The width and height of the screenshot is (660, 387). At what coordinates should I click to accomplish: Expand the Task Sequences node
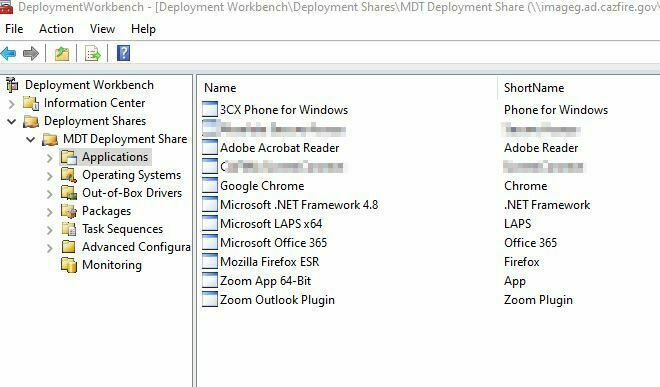50,230
